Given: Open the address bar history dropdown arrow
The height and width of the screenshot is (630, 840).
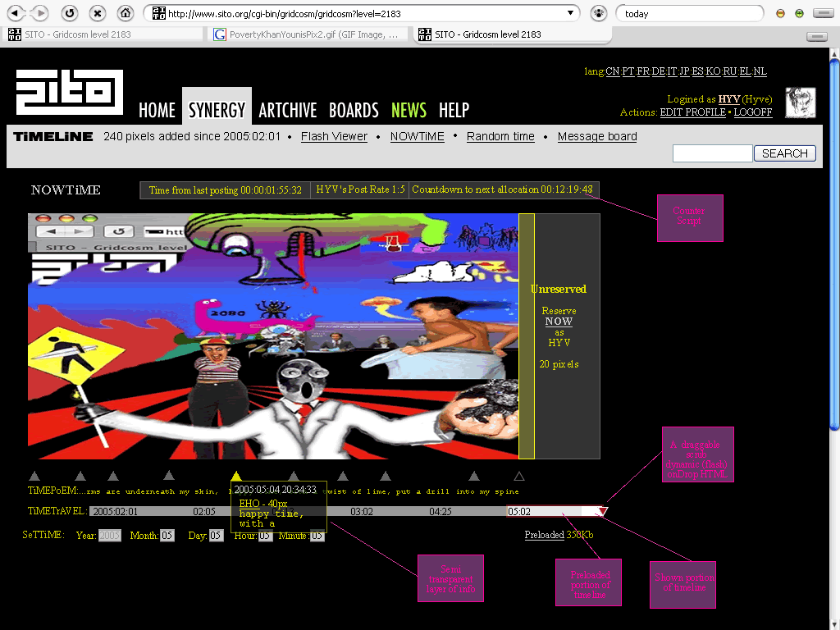Looking at the screenshot, I should coord(571,13).
